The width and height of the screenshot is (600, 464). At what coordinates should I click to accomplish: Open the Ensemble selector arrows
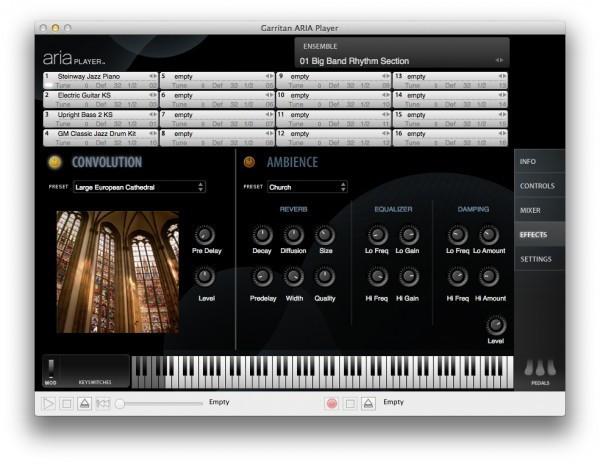(499, 60)
